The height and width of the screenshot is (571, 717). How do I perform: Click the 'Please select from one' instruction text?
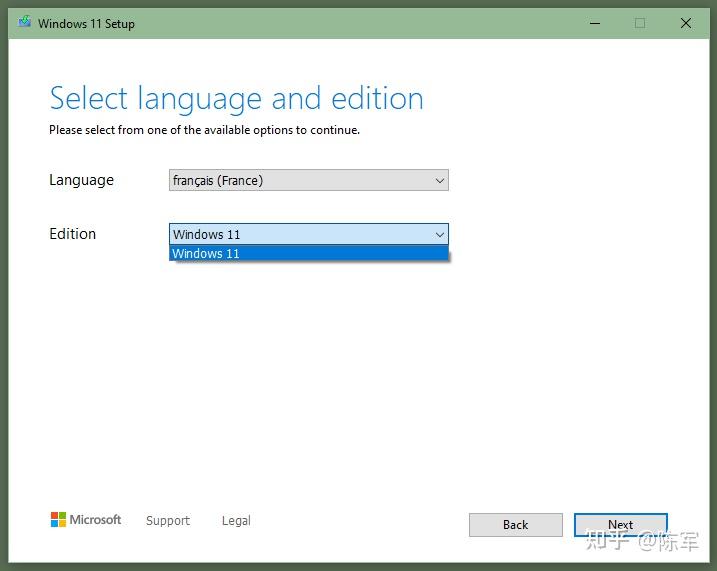click(204, 130)
